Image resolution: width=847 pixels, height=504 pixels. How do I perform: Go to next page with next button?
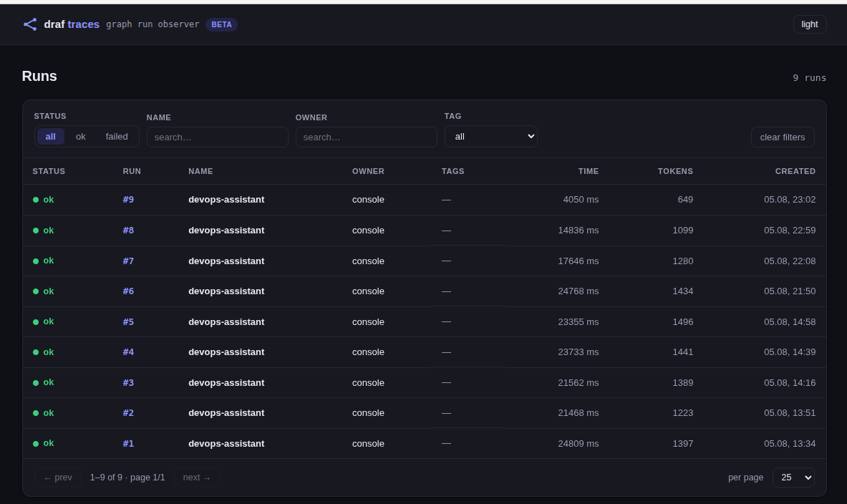[197, 478]
